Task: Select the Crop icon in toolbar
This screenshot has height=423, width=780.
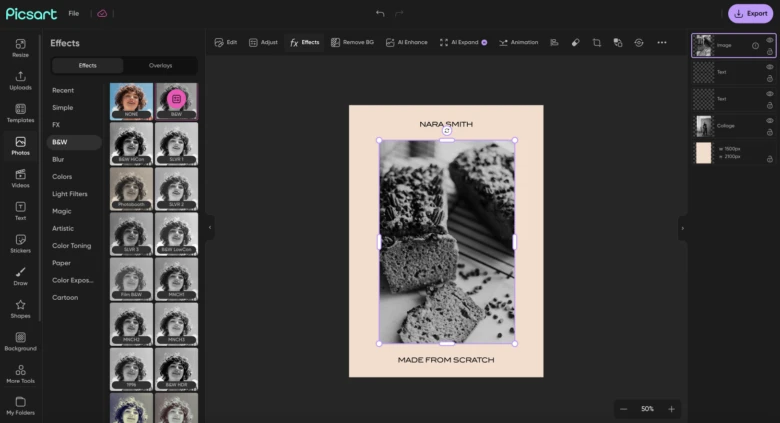Action: pos(596,42)
